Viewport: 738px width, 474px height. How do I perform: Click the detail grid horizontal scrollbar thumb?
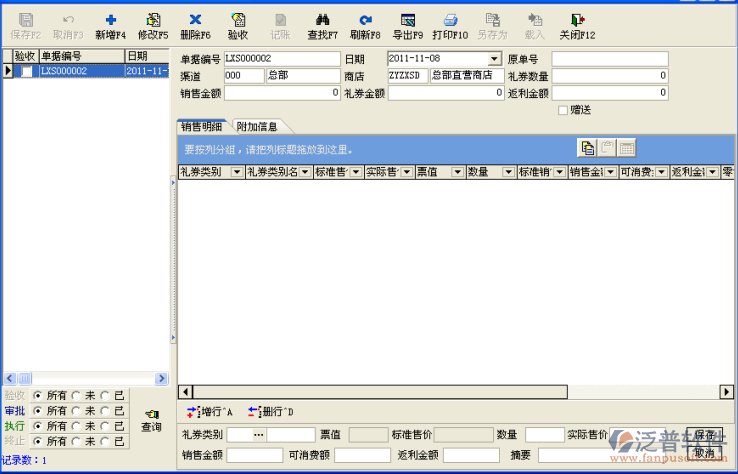click(380, 392)
